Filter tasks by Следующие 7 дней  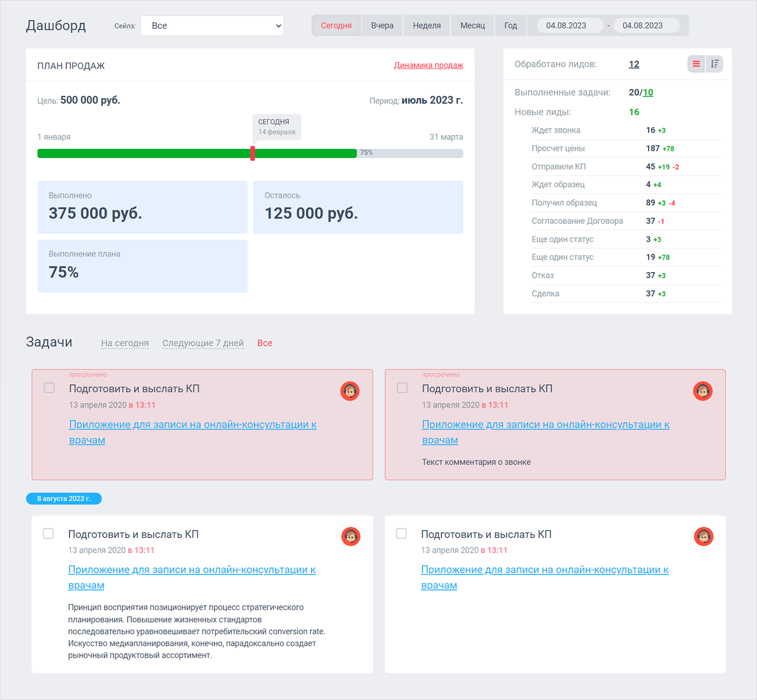(x=203, y=343)
